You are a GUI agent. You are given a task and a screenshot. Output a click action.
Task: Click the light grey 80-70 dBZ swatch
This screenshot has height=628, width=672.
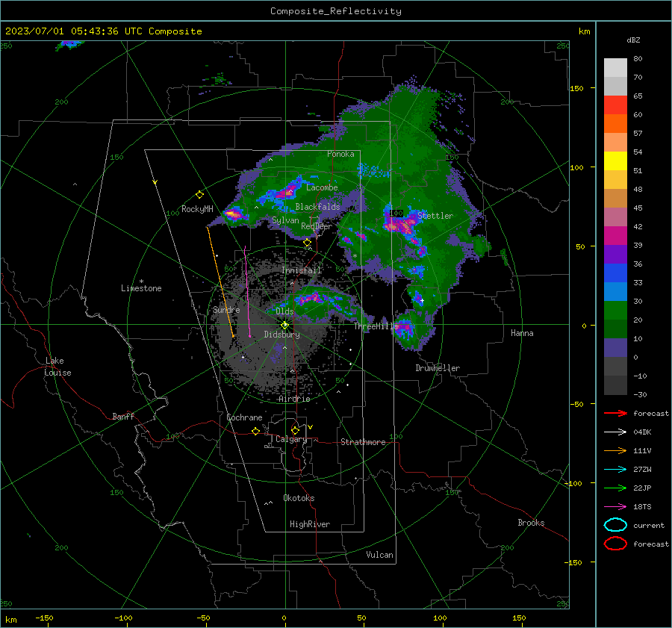[x=615, y=68]
